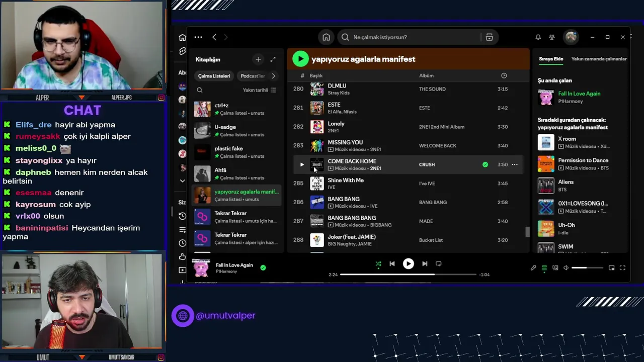Skip to the previous track

point(392,263)
